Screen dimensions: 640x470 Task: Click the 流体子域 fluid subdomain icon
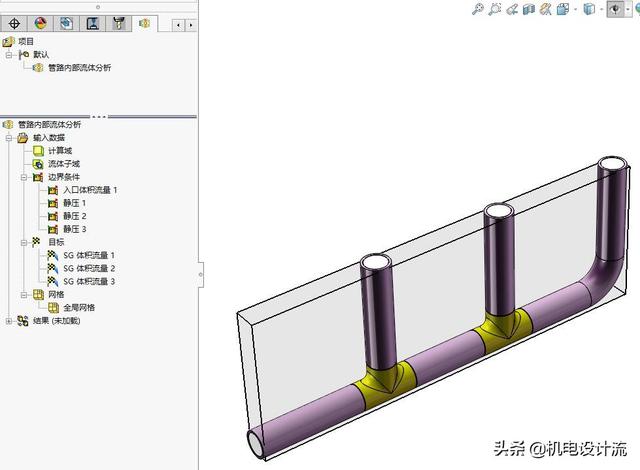[38, 164]
